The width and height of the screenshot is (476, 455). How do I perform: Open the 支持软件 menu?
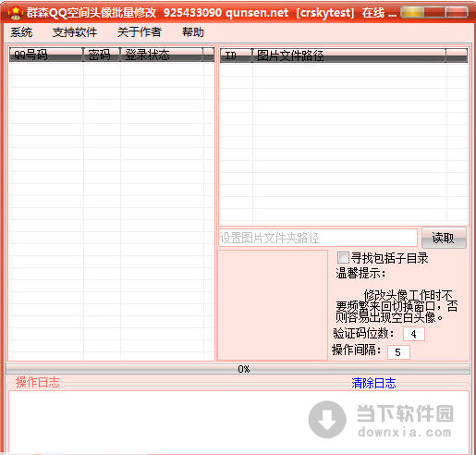click(x=75, y=32)
